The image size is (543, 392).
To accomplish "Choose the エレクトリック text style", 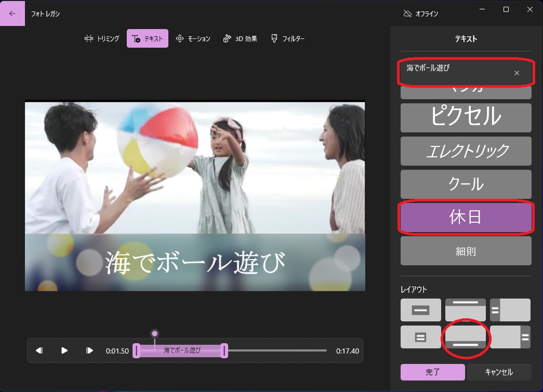I will [466, 151].
